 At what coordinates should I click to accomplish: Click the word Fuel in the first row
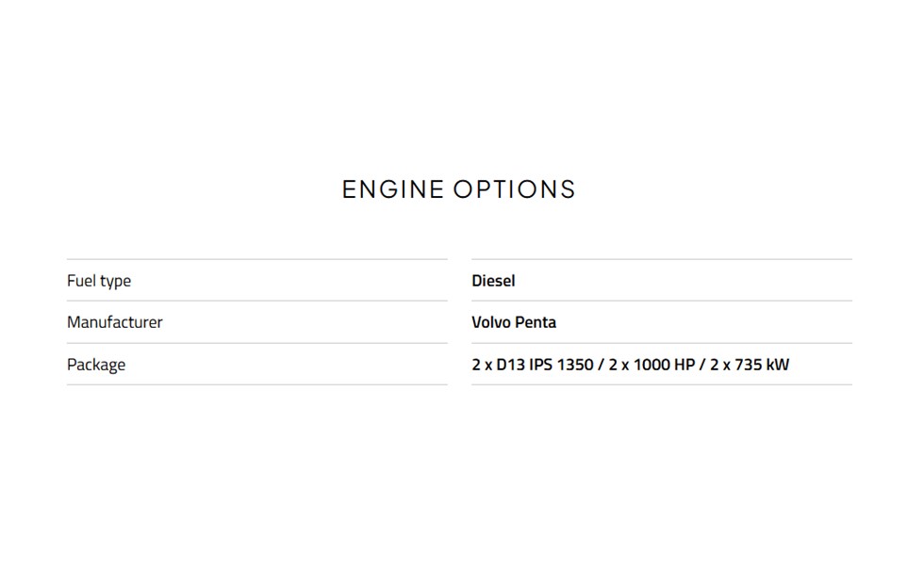click(80, 281)
